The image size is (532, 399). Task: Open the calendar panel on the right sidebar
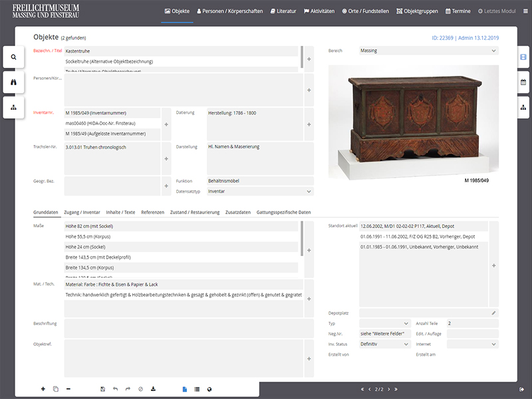pyautogui.click(x=523, y=81)
